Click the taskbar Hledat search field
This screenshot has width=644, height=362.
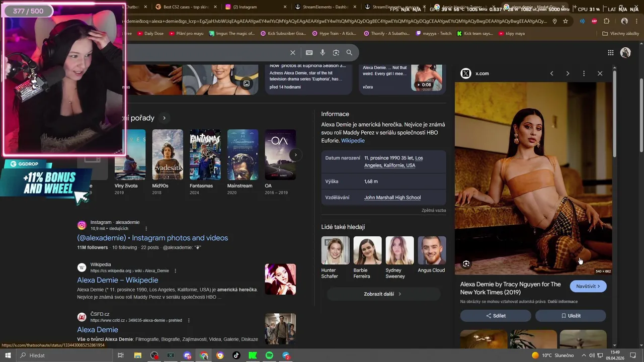coord(65,355)
